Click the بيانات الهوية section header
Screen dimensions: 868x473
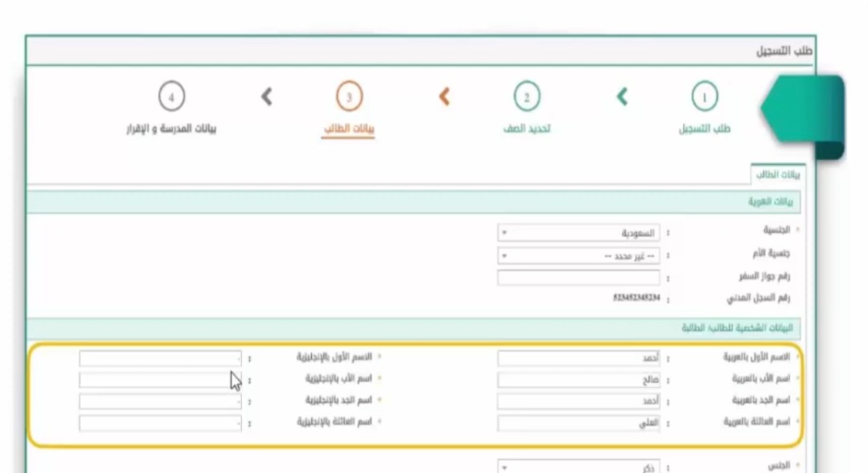414,202
